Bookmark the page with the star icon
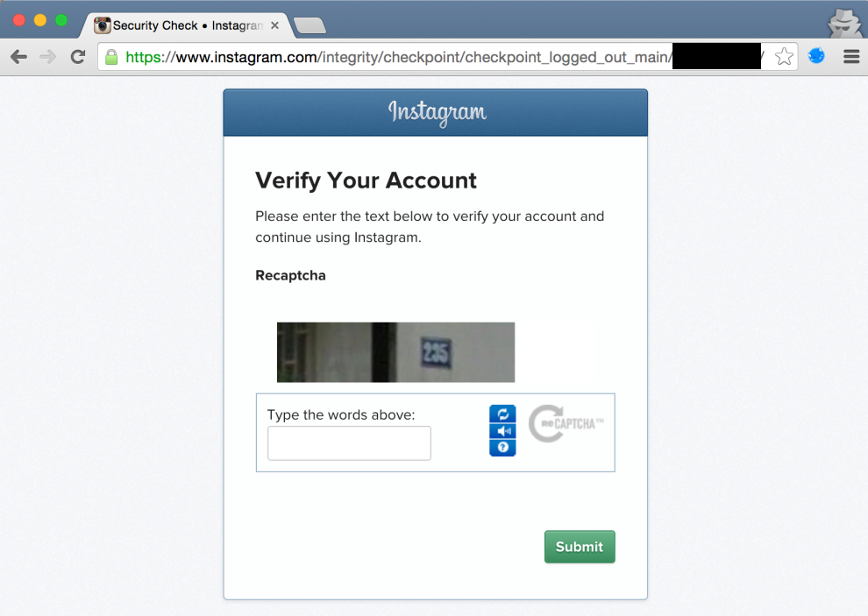Viewport: 868px width, 616px height. (x=784, y=56)
